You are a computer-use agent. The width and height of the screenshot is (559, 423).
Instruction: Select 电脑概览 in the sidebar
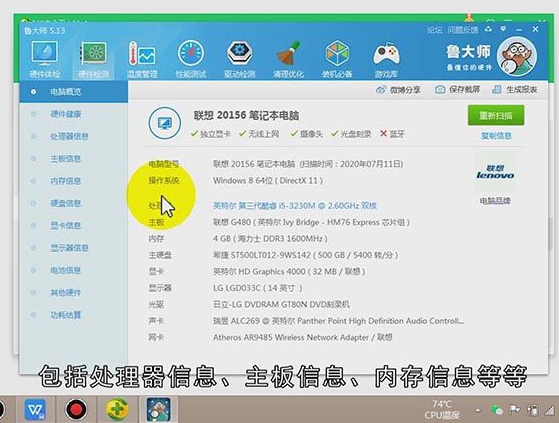(73, 92)
